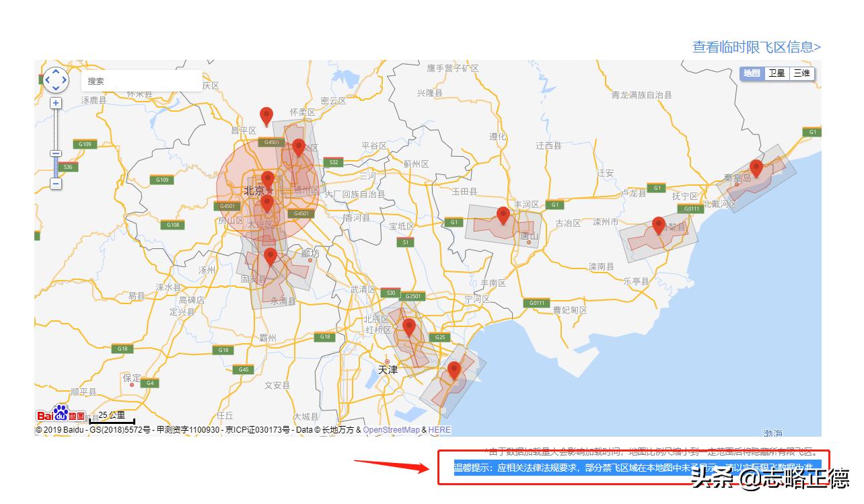Pan the map left with the left arrow
This screenshot has width=864, height=504.
[46, 81]
